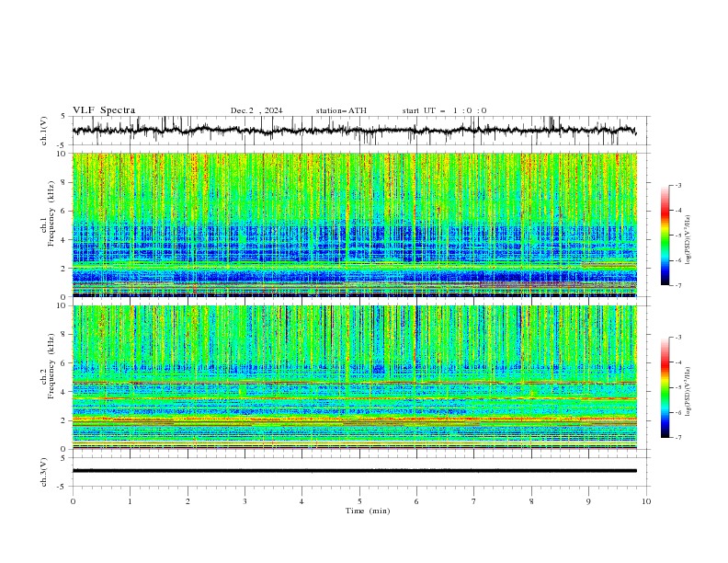Click time axis tick label "9"
The height and width of the screenshot is (563, 728).
(x=588, y=501)
